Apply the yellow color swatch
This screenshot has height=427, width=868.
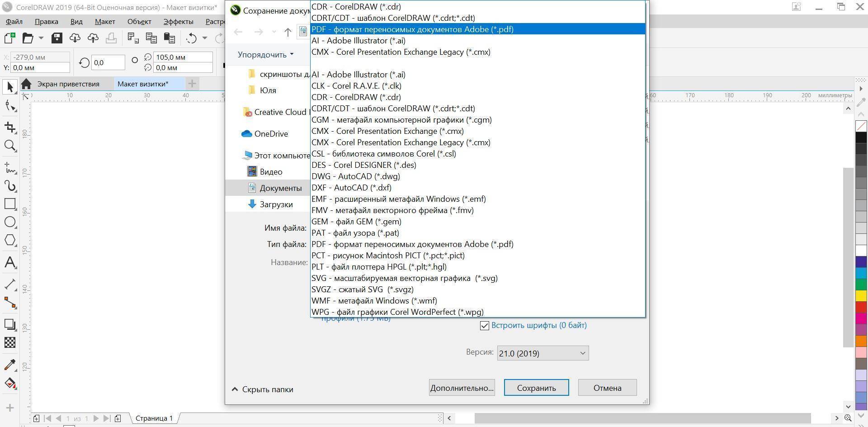[861, 296]
